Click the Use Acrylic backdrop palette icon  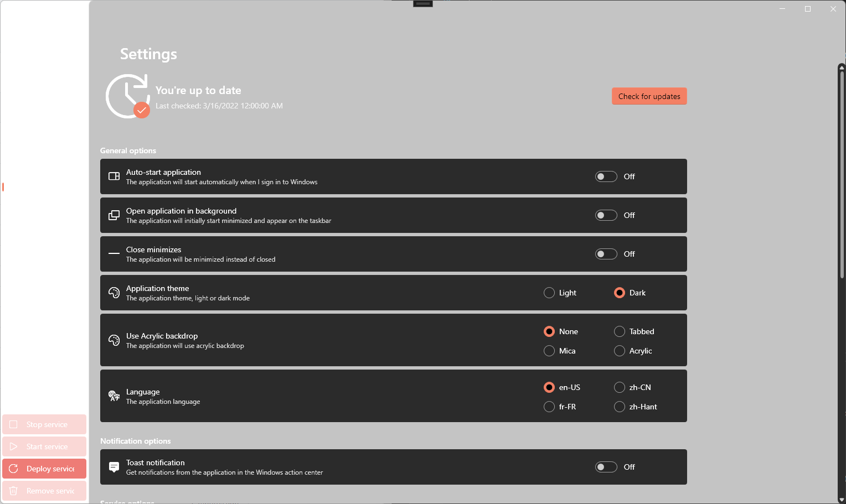click(x=114, y=340)
